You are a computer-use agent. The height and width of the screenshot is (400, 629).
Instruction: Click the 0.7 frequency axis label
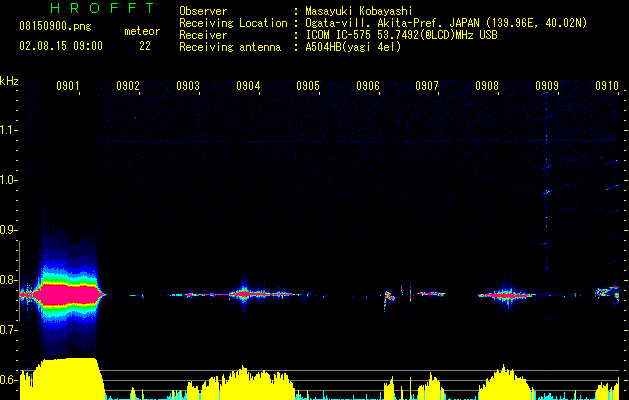tap(8, 330)
